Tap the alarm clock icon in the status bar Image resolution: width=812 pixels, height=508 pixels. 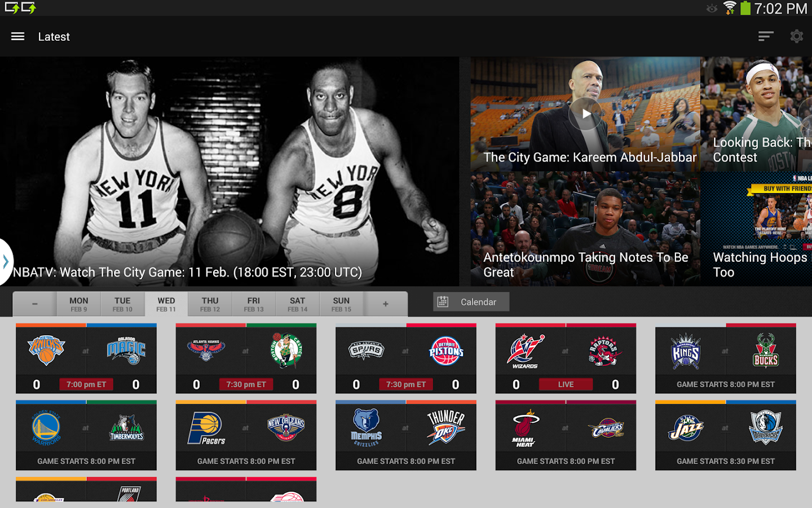pos(712,9)
